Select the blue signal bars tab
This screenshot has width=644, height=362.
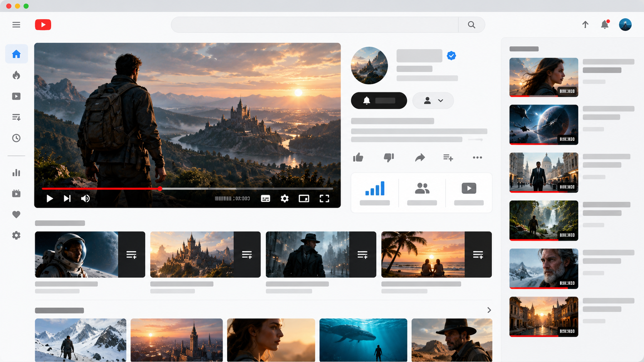(x=375, y=193)
